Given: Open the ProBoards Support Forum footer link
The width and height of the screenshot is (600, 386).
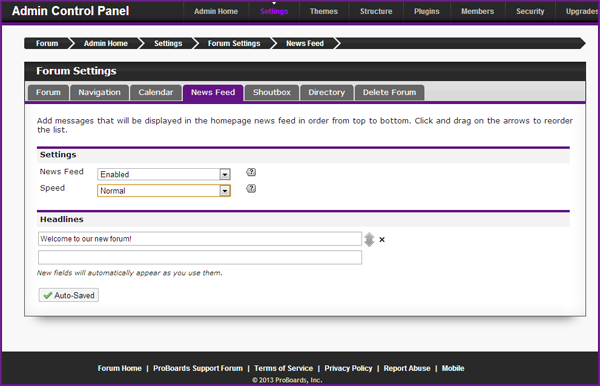Looking at the screenshot, I should (x=198, y=368).
